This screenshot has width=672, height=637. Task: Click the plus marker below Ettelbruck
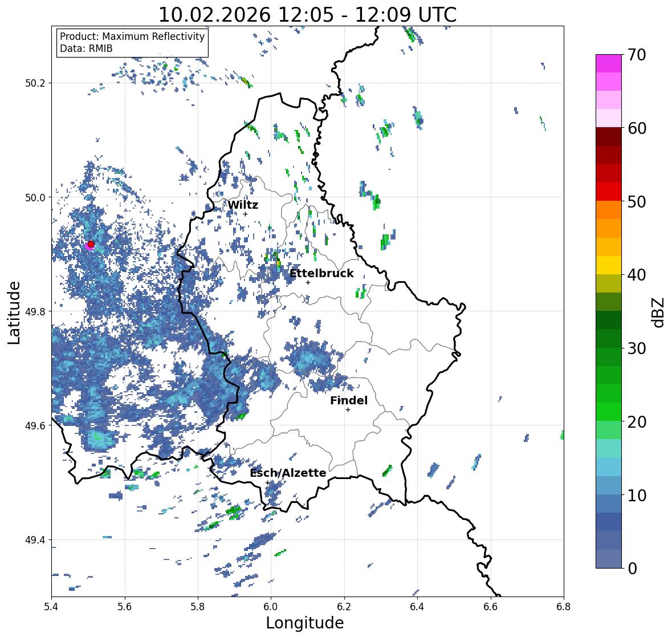[x=308, y=282]
